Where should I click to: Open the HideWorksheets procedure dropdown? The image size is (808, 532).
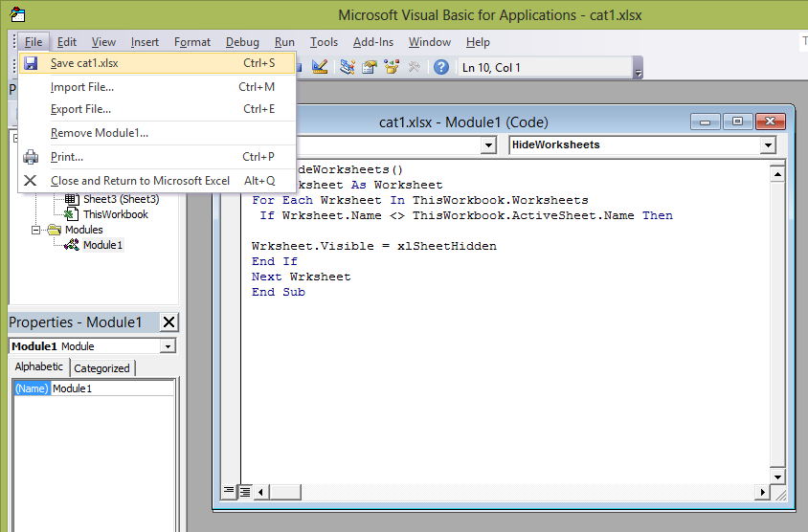pos(768,145)
